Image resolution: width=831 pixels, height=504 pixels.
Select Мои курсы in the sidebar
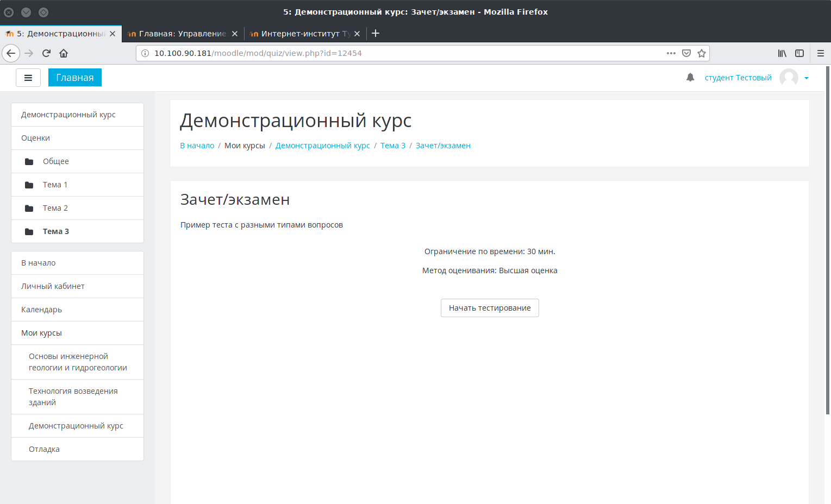[x=77, y=333]
